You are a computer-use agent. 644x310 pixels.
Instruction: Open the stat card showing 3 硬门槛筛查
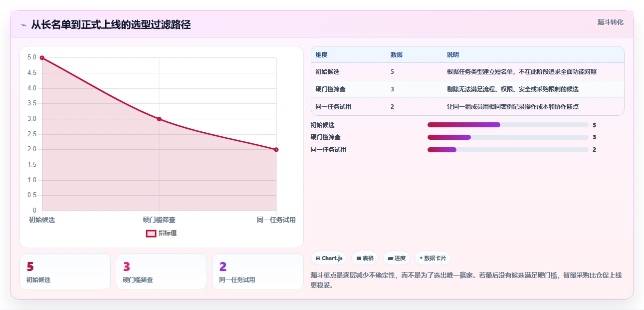point(161,272)
